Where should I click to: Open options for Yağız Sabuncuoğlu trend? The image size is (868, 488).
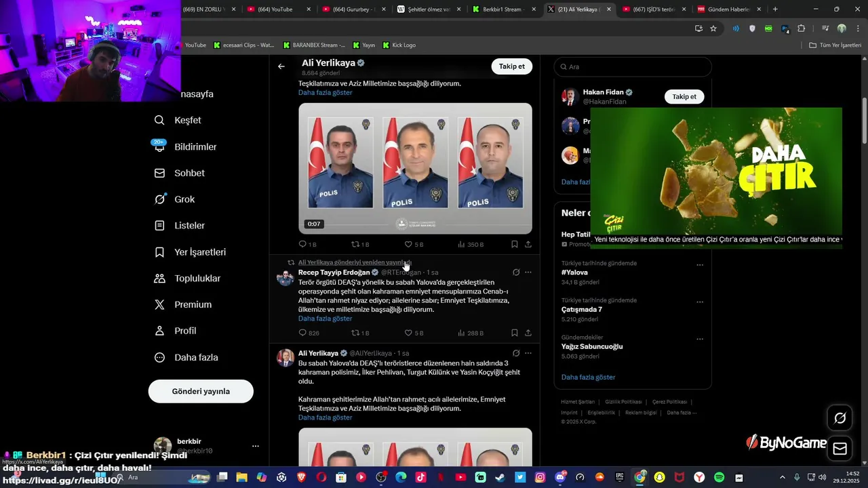[700, 339]
